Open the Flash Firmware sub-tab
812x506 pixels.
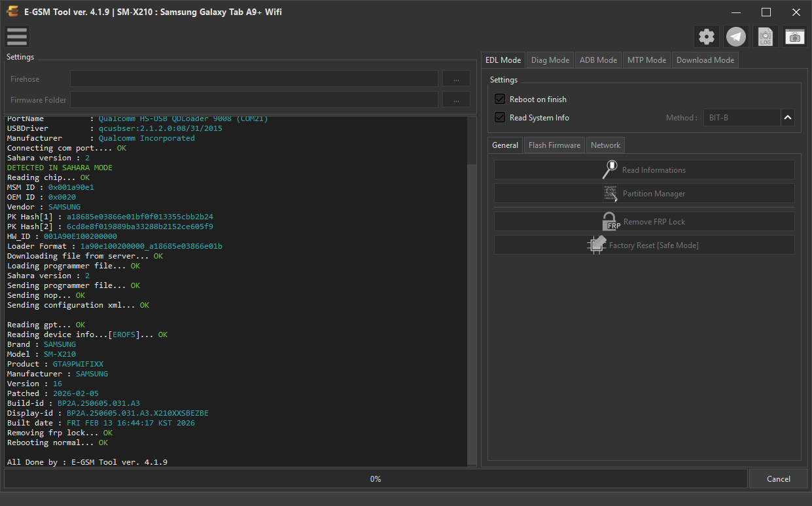point(554,145)
